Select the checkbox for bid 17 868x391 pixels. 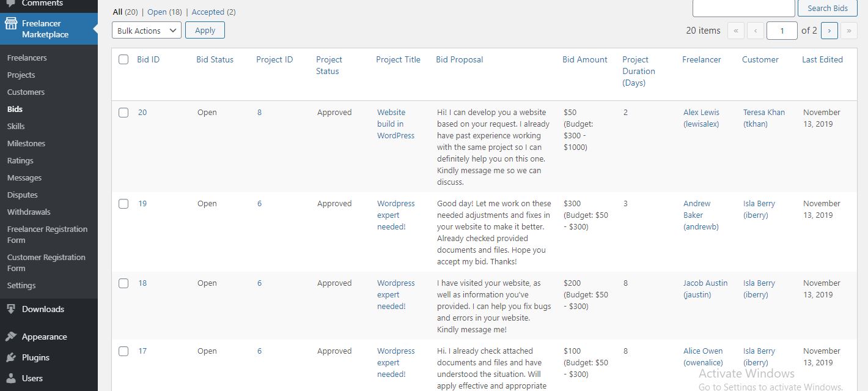tap(123, 351)
